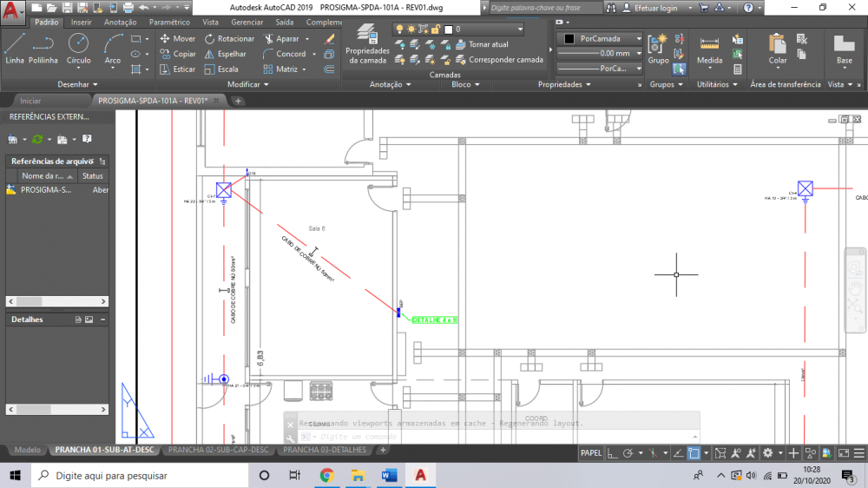Open the Inserir ribbon tab
This screenshot has width=868, height=488.
82,23
